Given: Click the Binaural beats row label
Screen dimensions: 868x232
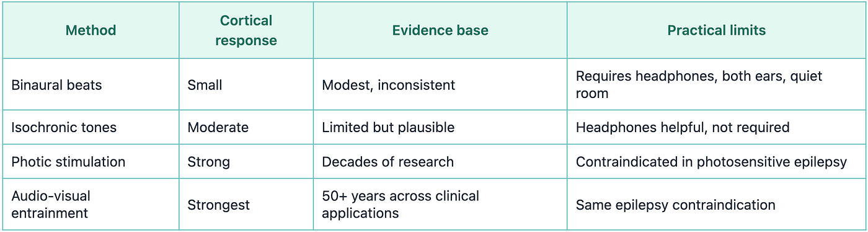Looking at the screenshot, I should [91, 84].
